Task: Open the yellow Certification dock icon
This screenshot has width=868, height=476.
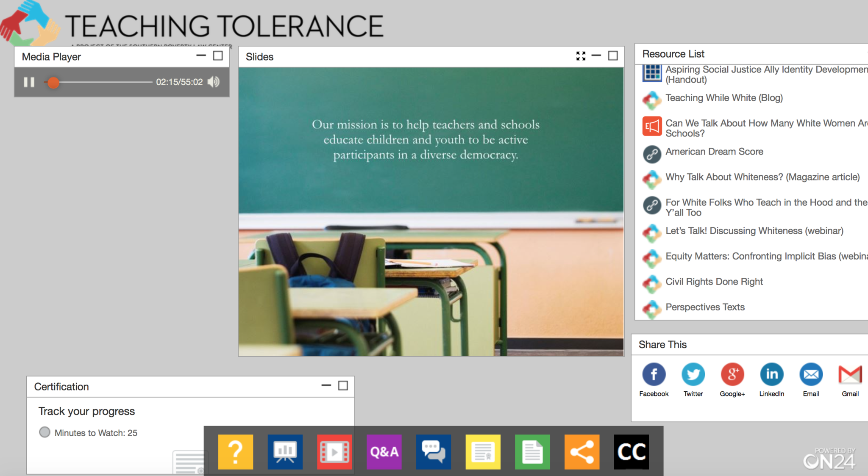Action: (x=483, y=452)
